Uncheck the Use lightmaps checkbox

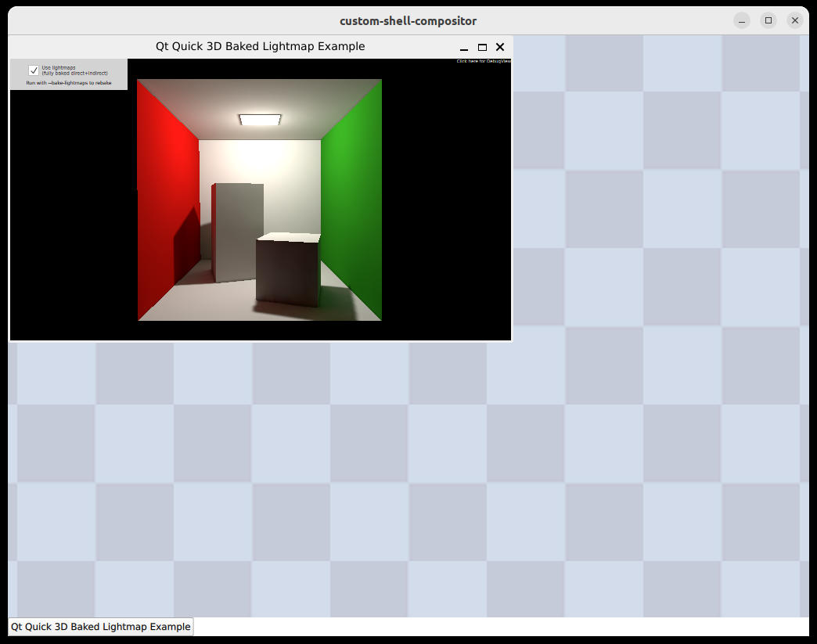coord(34,70)
